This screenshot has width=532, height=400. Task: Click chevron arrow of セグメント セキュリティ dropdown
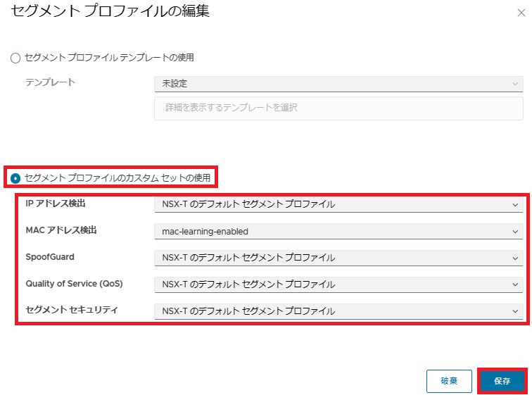(x=515, y=311)
